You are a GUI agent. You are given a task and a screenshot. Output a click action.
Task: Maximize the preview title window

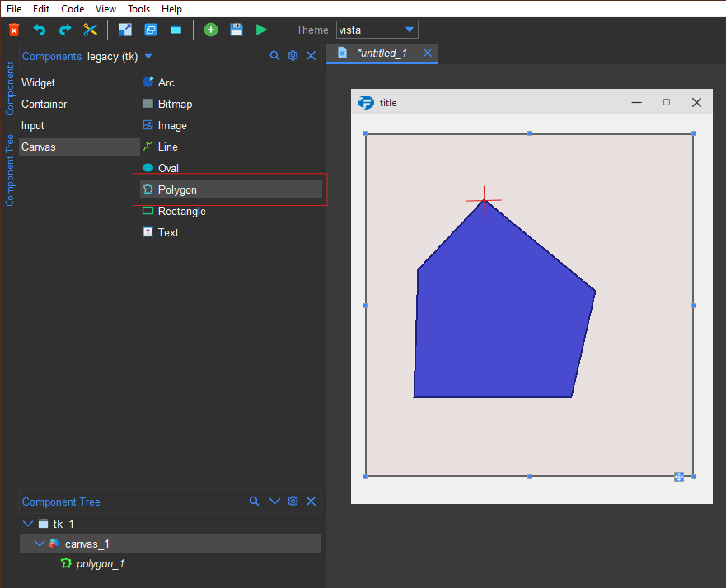click(667, 102)
